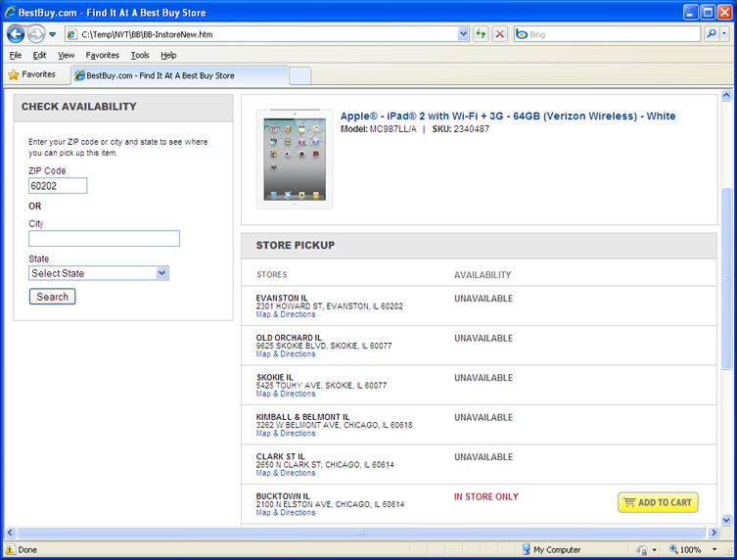Click the BUCKTOWN IL store name
Image resolution: width=737 pixels, height=560 pixels.
(283, 496)
